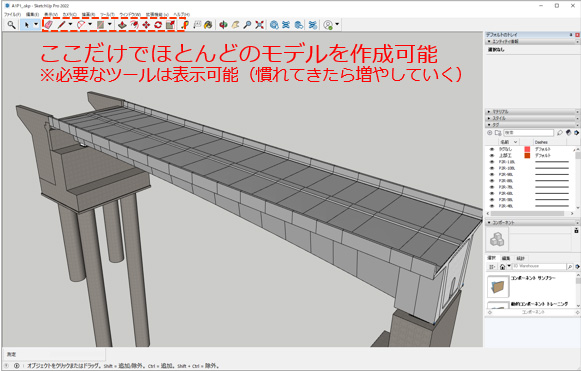Screen dimensions: 581x371
Task: Open the Shapes tool dropdown arrow
Action: tap(110, 24)
